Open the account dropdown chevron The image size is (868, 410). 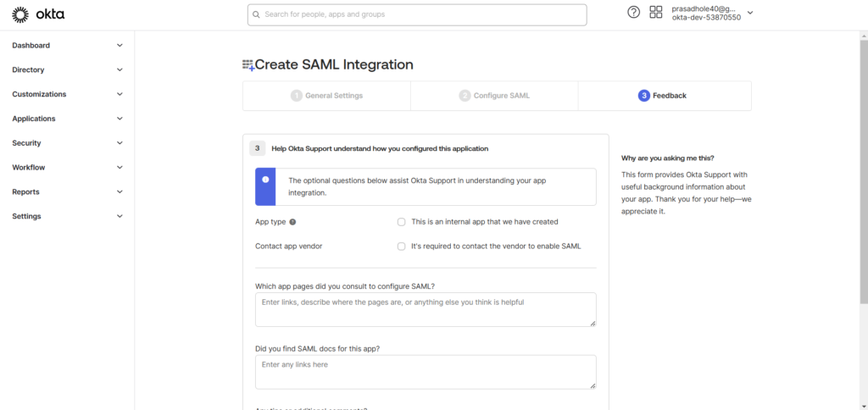tap(750, 13)
